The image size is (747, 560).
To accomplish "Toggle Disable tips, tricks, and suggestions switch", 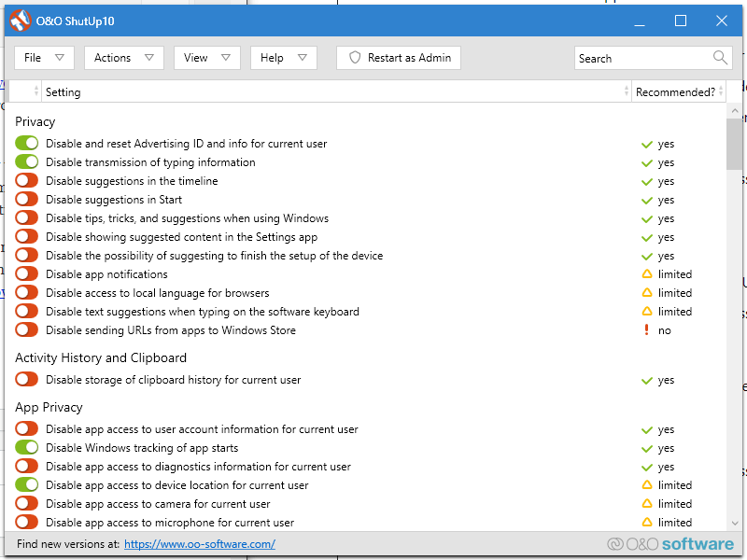I will 27,217.
